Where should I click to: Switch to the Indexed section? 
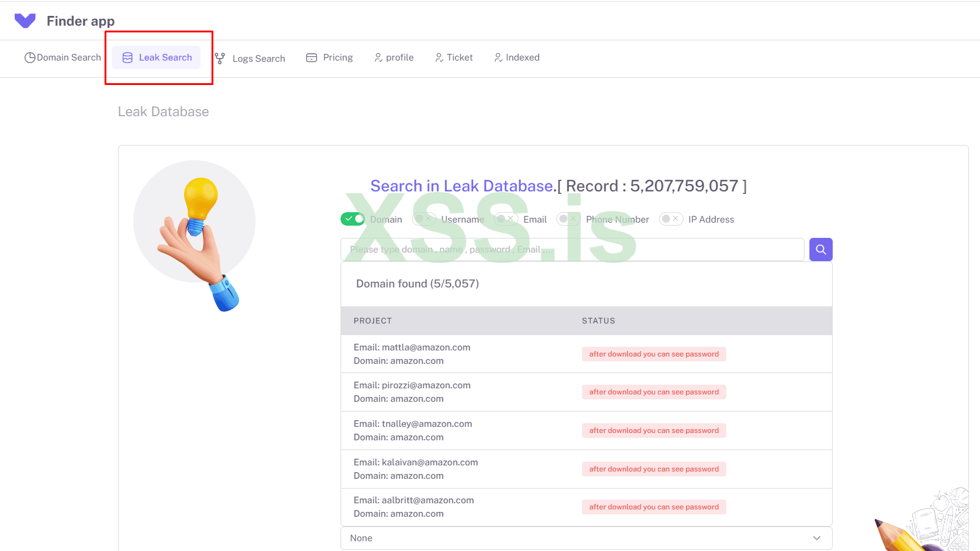click(517, 57)
